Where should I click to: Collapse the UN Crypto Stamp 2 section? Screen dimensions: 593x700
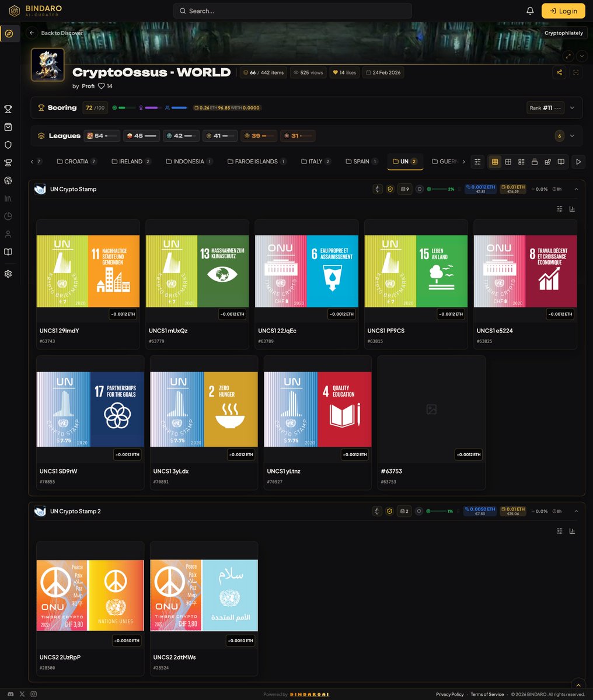[x=576, y=511]
